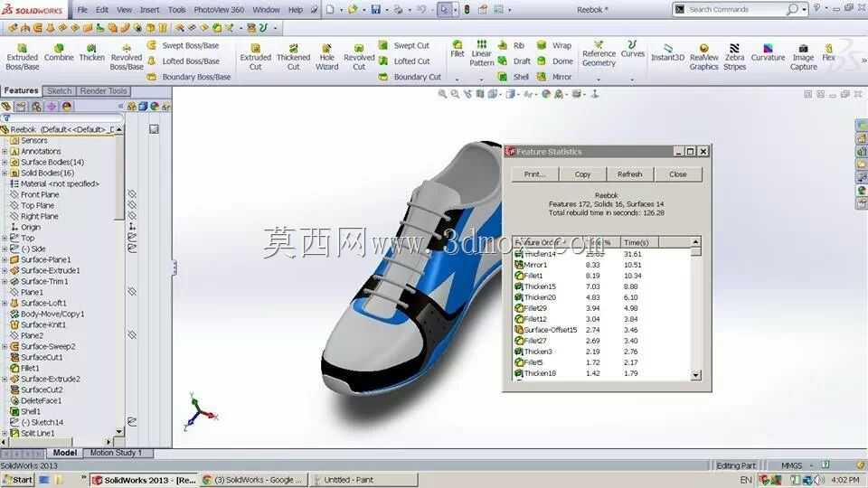Expand the Solid Bodies(16) folder
868x488 pixels.
pyautogui.click(x=5, y=174)
